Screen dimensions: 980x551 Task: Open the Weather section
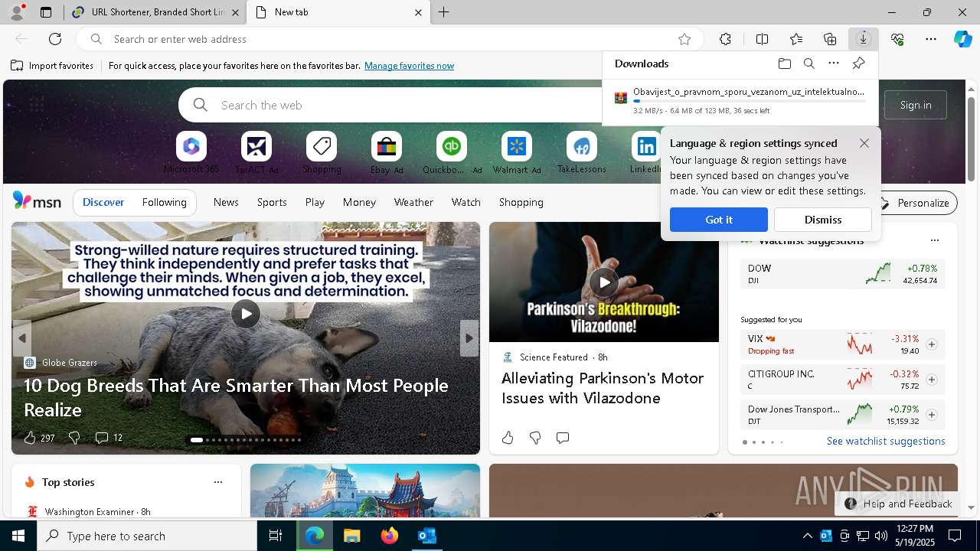point(413,202)
